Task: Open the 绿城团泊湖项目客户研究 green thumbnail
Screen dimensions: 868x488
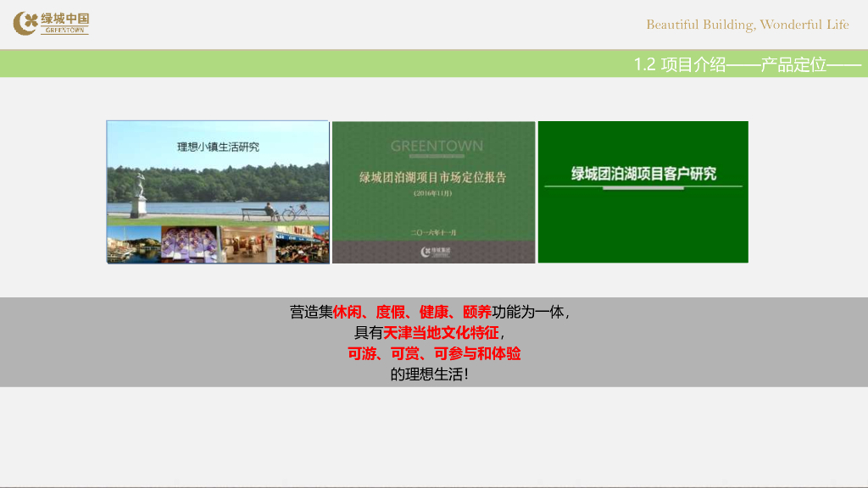Action: point(643,191)
